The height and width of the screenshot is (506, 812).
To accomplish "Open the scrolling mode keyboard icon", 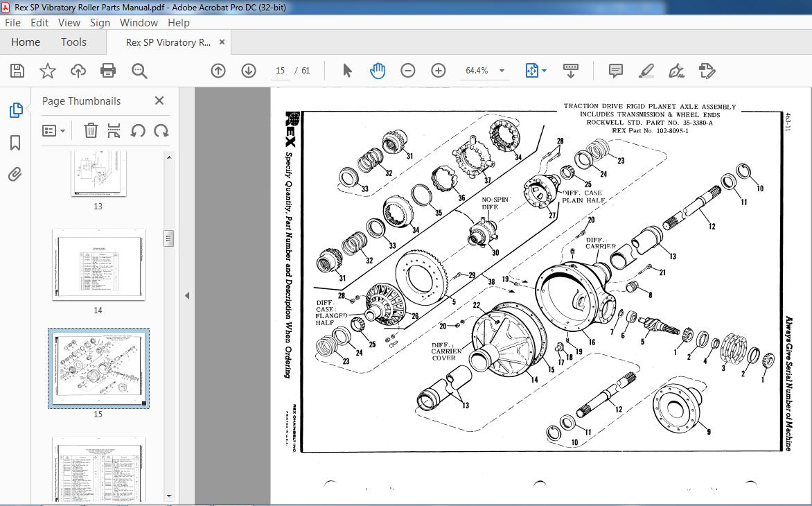I will [x=571, y=71].
